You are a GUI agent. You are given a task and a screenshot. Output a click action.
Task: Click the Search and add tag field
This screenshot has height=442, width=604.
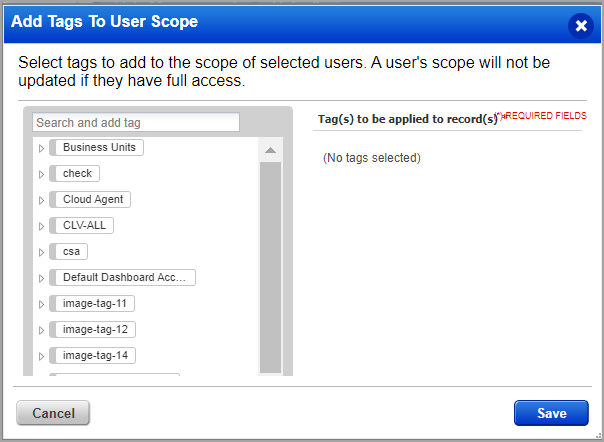pyautogui.click(x=136, y=122)
